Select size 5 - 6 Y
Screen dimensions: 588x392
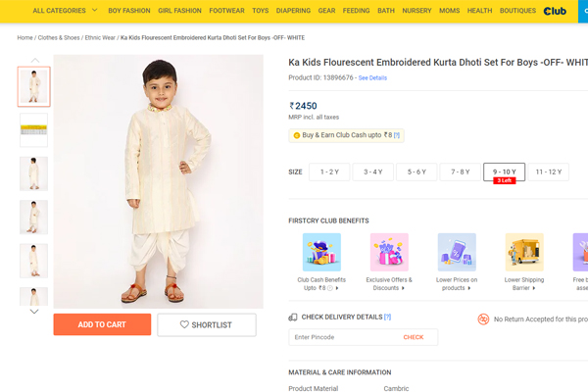(416, 172)
